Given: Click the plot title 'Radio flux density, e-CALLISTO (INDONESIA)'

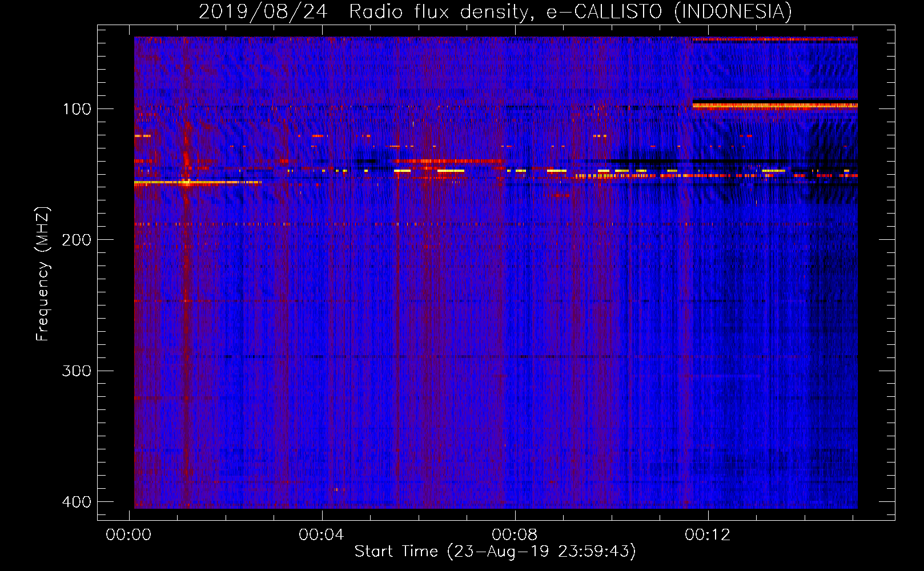Looking at the screenshot, I should point(571,11).
